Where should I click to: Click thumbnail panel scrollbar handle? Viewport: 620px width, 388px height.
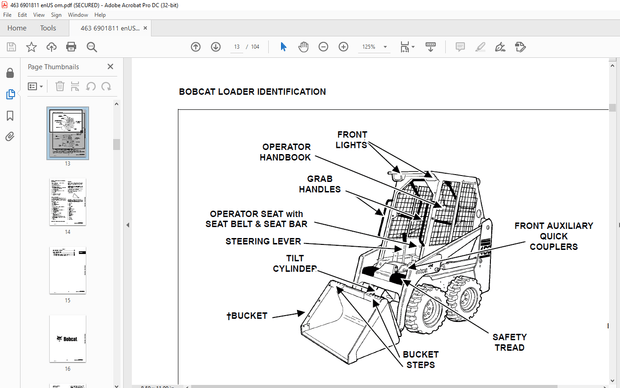tap(116, 144)
